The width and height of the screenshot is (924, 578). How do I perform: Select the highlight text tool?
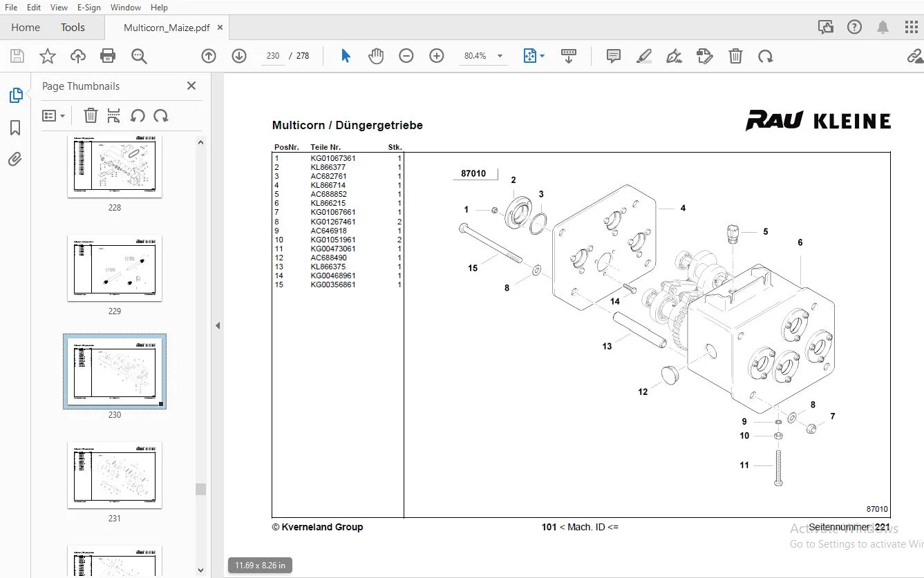(644, 56)
